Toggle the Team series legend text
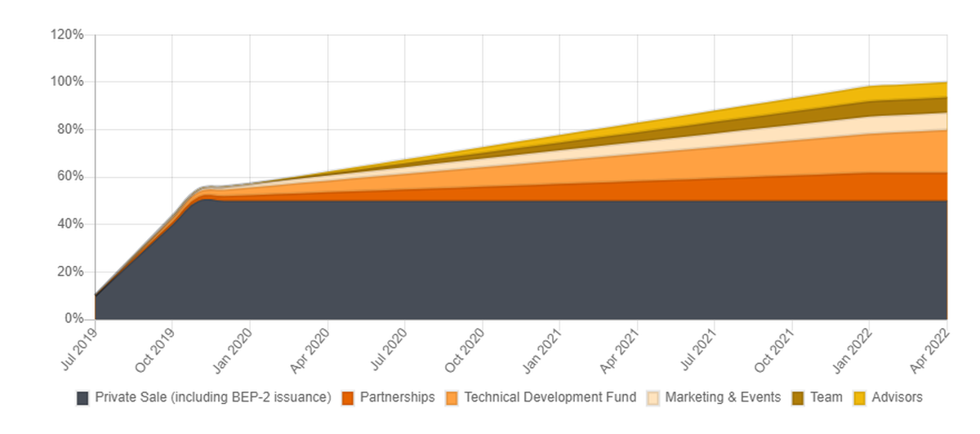The width and height of the screenshot is (980, 434). coord(826,398)
